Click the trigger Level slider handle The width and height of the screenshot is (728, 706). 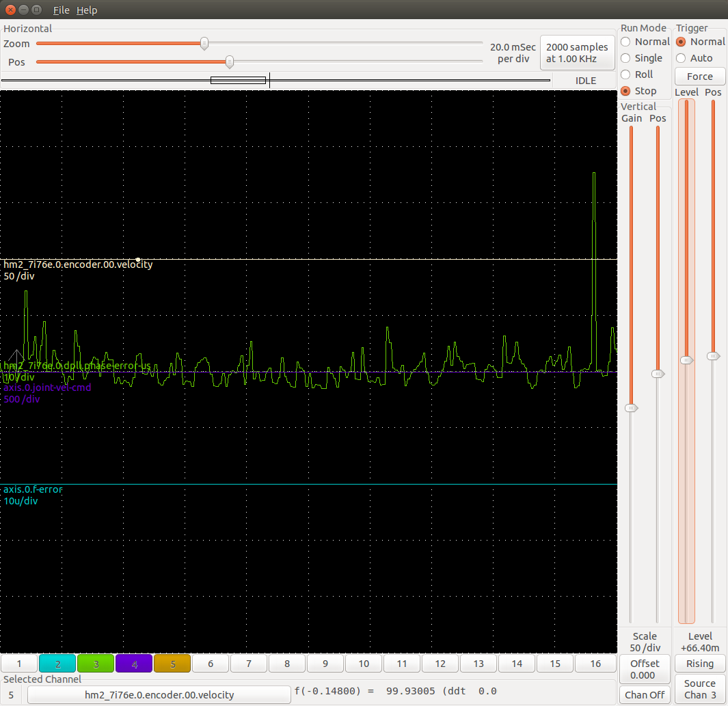[687, 360]
